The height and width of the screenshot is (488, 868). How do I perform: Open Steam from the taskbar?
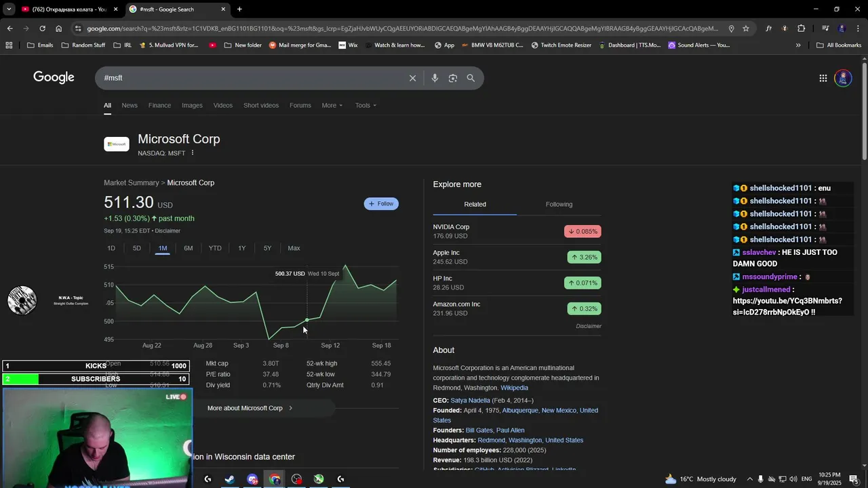point(230,479)
